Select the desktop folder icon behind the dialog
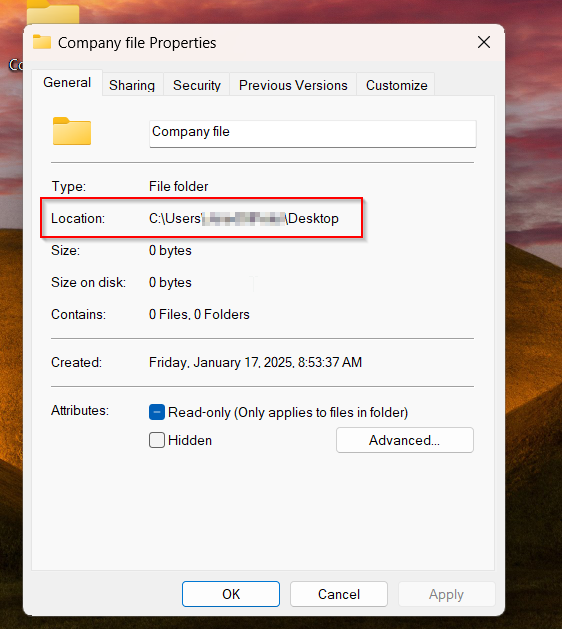The width and height of the screenshot is (562, 629). point(53,12)
